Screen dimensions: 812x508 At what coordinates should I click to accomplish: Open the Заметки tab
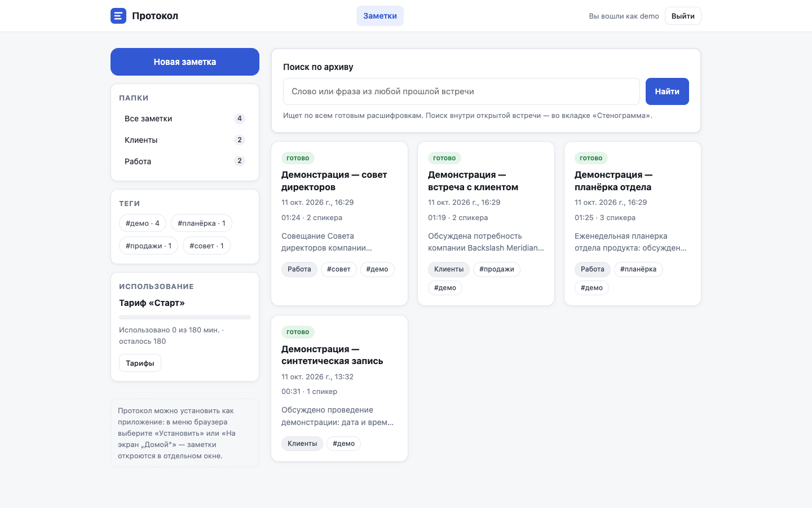pyautogui.click(x=380, y=16)
